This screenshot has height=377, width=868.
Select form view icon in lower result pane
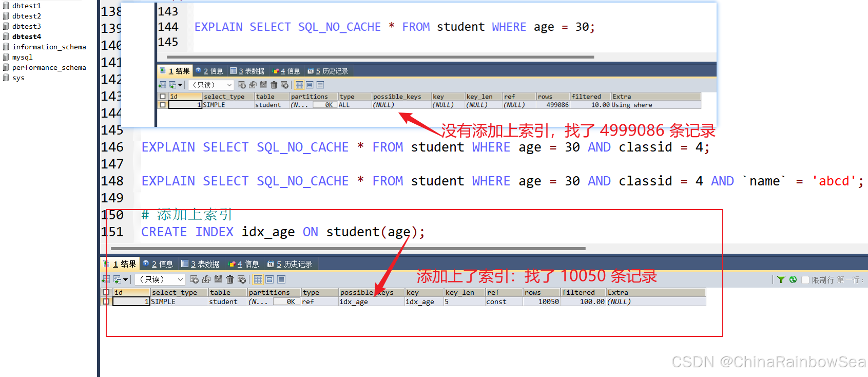269,279
